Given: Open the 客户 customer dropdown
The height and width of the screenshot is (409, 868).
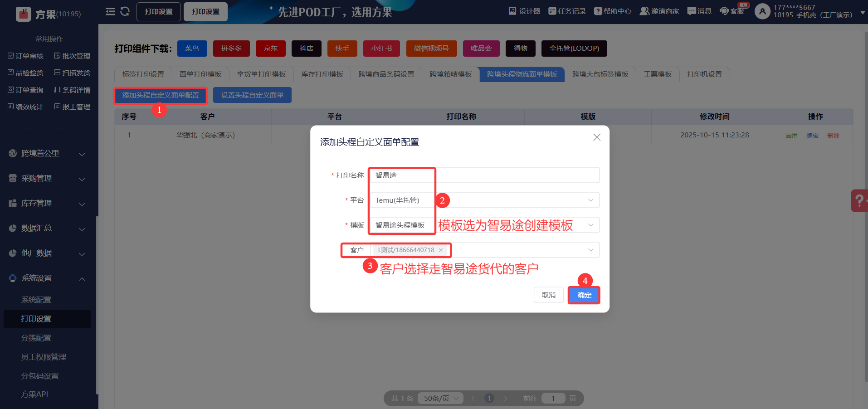Looking at the screenshot, I should 484,250.
